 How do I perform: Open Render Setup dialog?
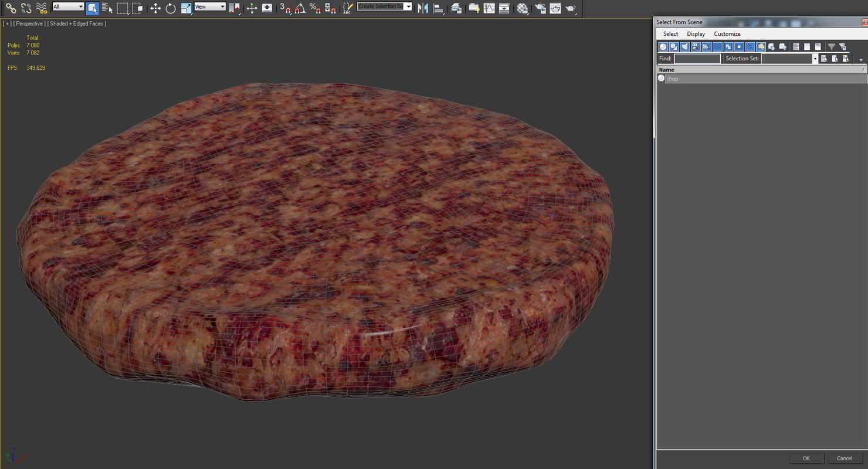coord(540,8)
